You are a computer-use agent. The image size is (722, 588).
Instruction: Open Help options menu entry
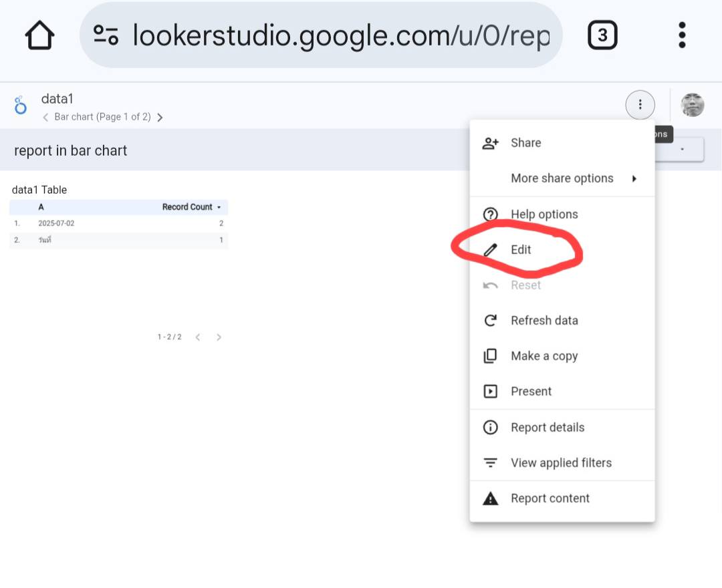(544, 214)
